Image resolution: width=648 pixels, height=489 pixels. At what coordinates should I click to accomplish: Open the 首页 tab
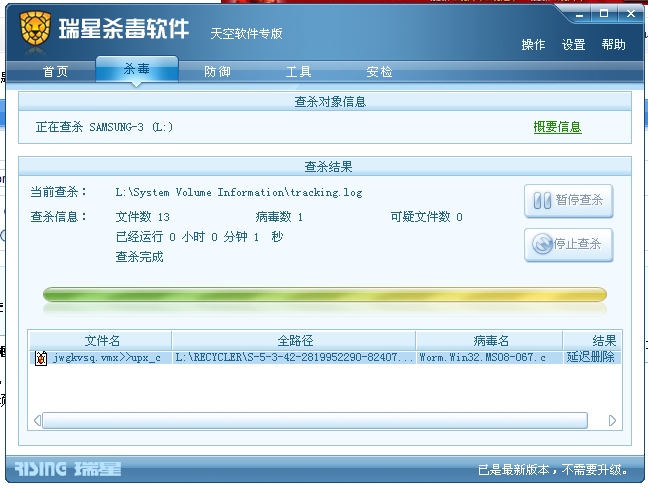pyautogui.click(x=55, y=72)
